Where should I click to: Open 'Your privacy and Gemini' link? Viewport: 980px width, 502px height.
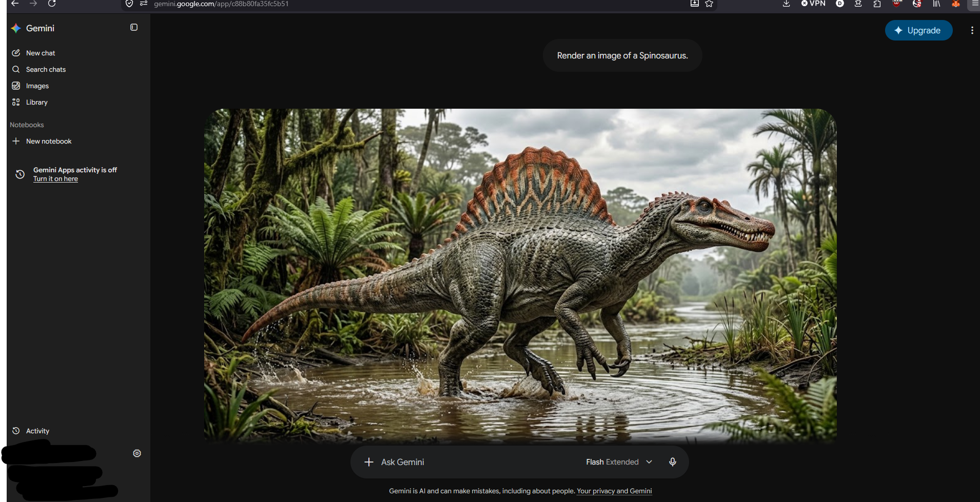614,491
